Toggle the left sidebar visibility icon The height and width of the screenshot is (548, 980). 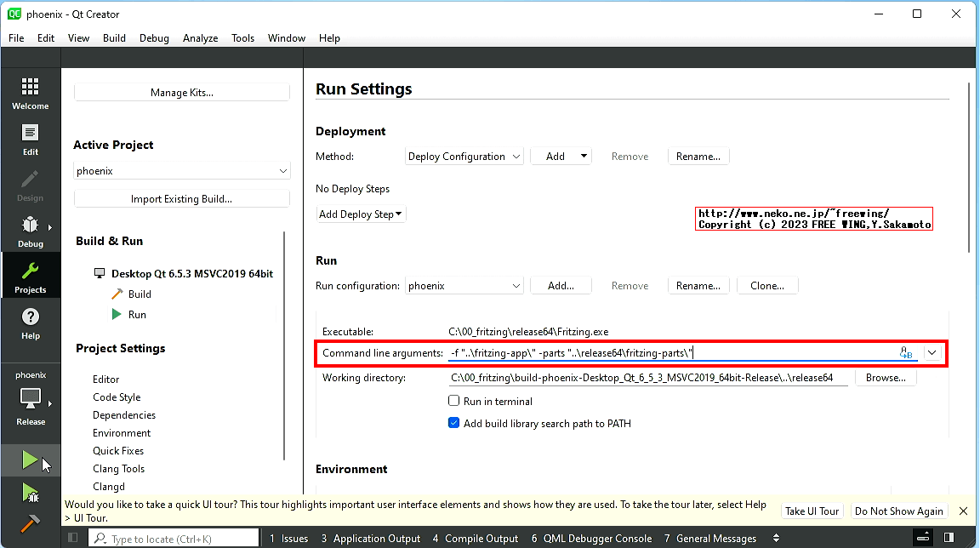[x=73, y=538]
